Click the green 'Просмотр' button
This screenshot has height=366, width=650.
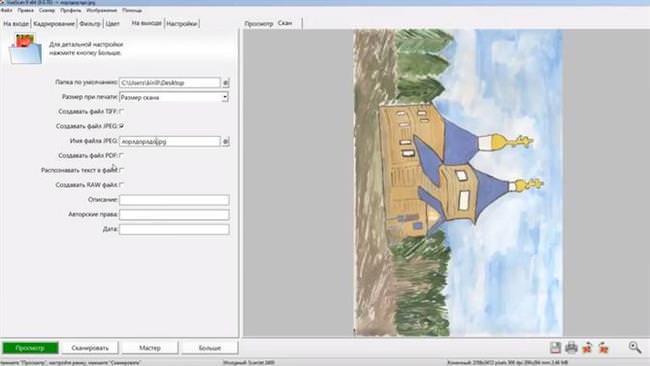(30, 348)
